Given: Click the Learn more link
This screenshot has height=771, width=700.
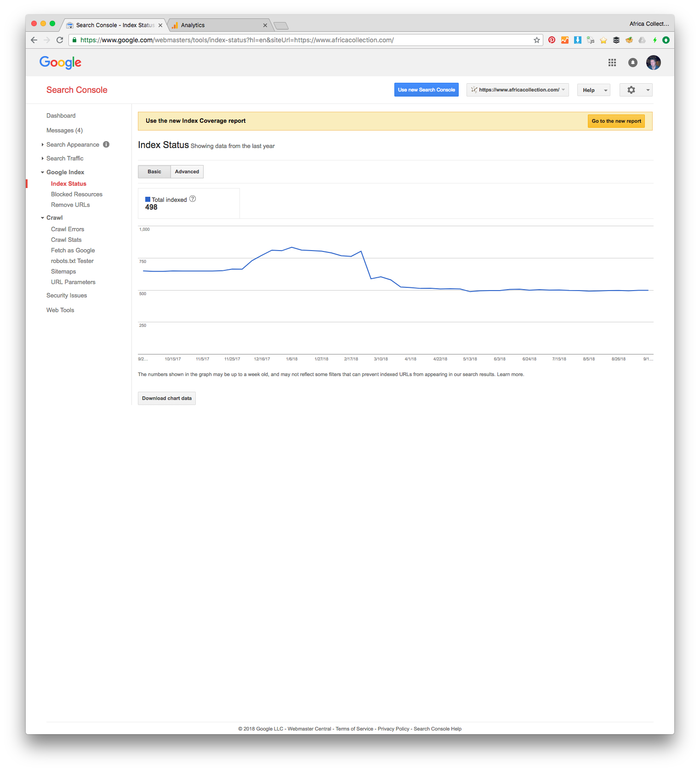Looking at the screenshot, I should click(510, 374).
